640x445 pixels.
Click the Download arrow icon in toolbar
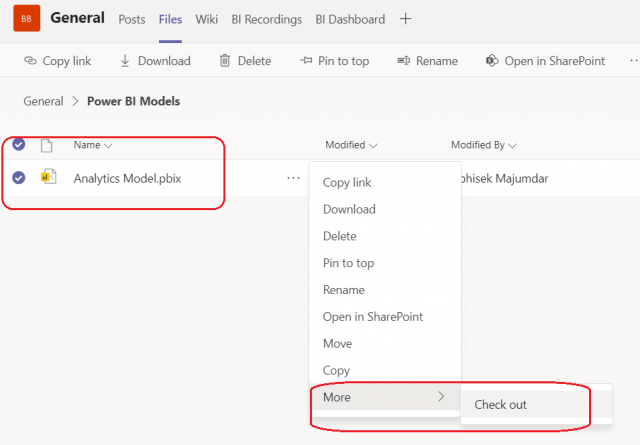(125, 61)
